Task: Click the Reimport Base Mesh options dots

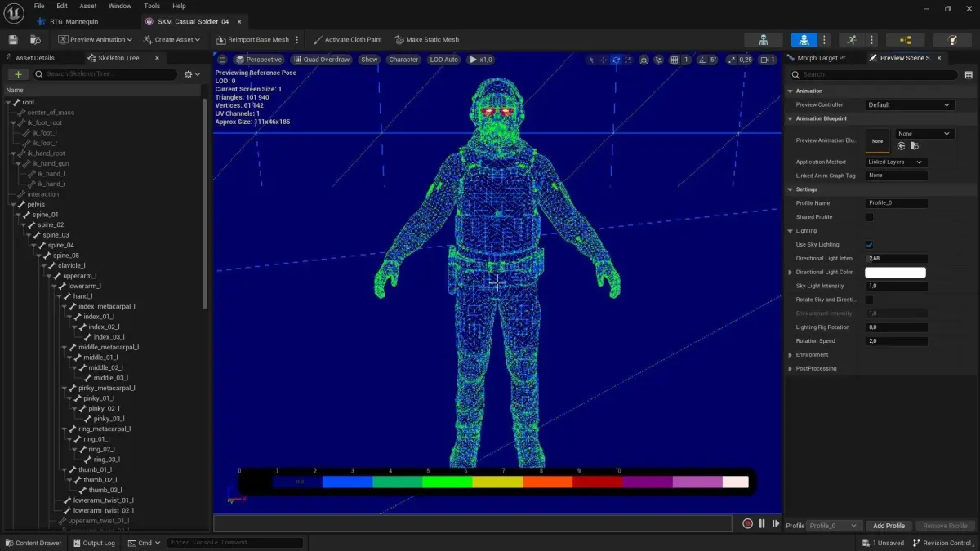Action: click(x=297, y=39)
